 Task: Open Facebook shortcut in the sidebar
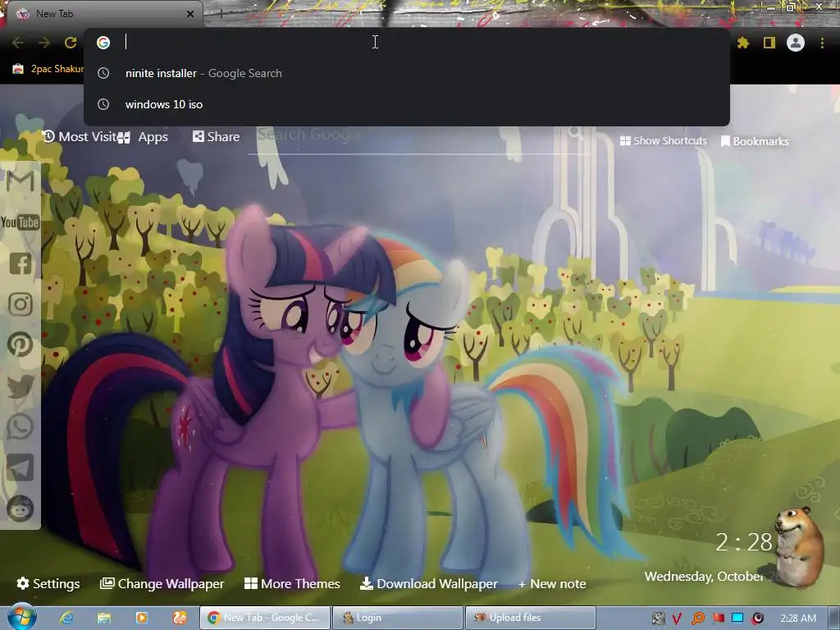[21, 263]
